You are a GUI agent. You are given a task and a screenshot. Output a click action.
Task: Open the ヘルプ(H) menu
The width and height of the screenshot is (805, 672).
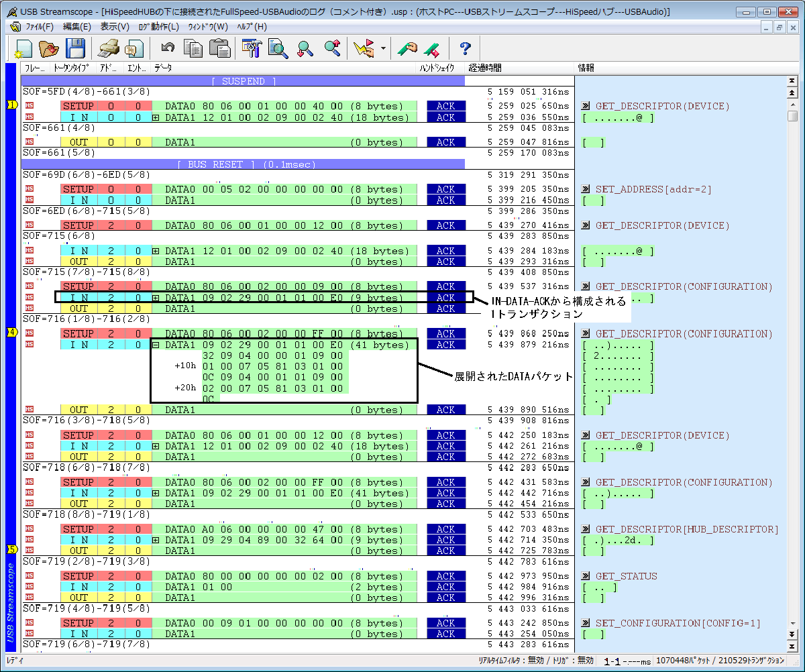(x=252, y=27)
